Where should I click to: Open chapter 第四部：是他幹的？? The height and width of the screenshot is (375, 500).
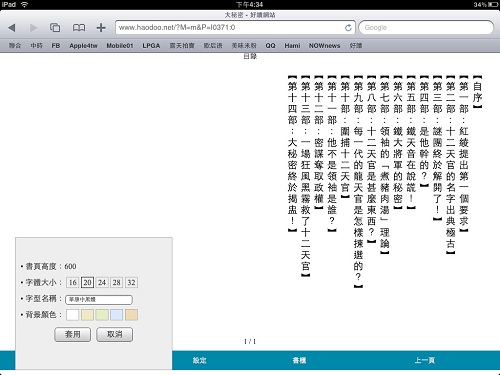pyautogui.click(x=424, y=131)
